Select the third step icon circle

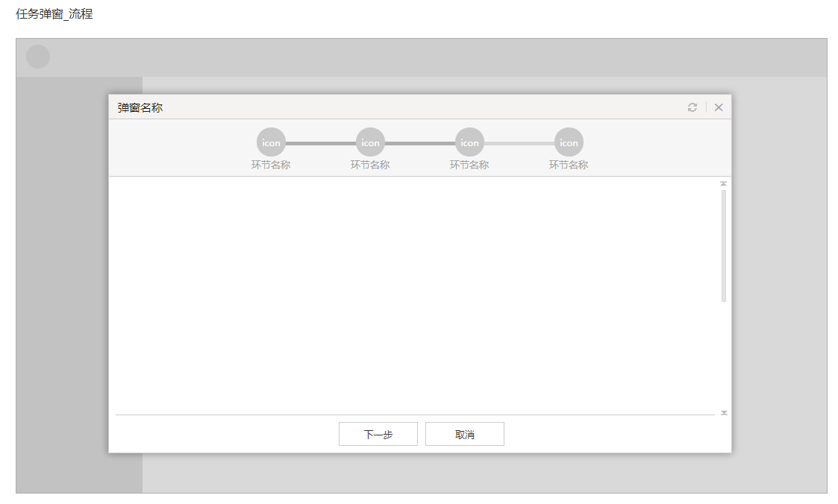click(469, 142)
